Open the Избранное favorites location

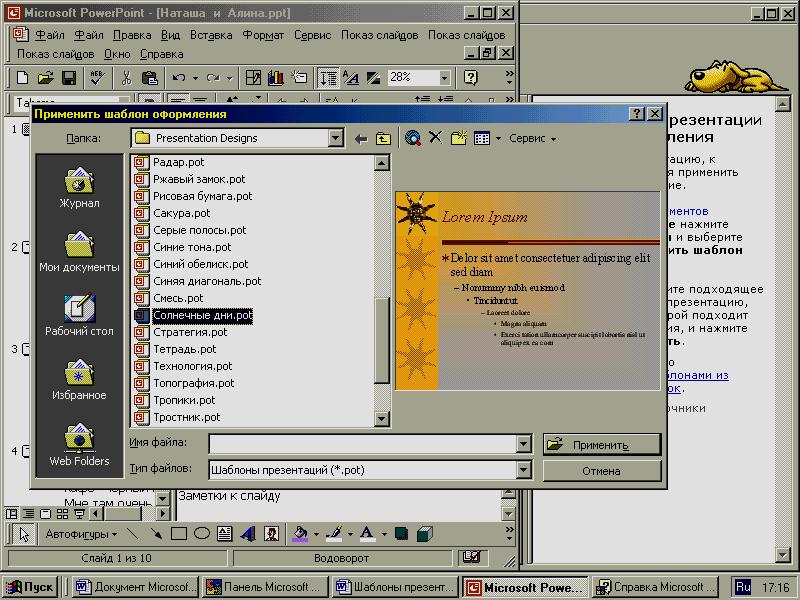coord(79,379)
